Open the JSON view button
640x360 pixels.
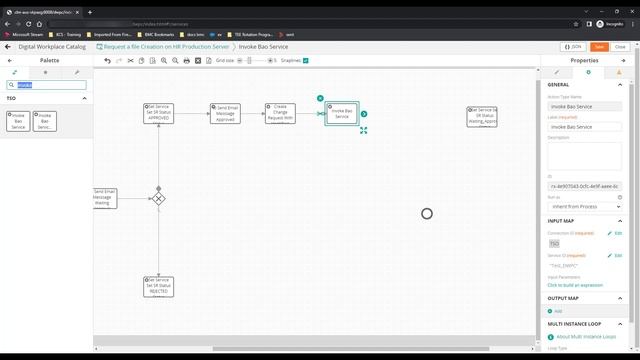click(x=573, y=47)
